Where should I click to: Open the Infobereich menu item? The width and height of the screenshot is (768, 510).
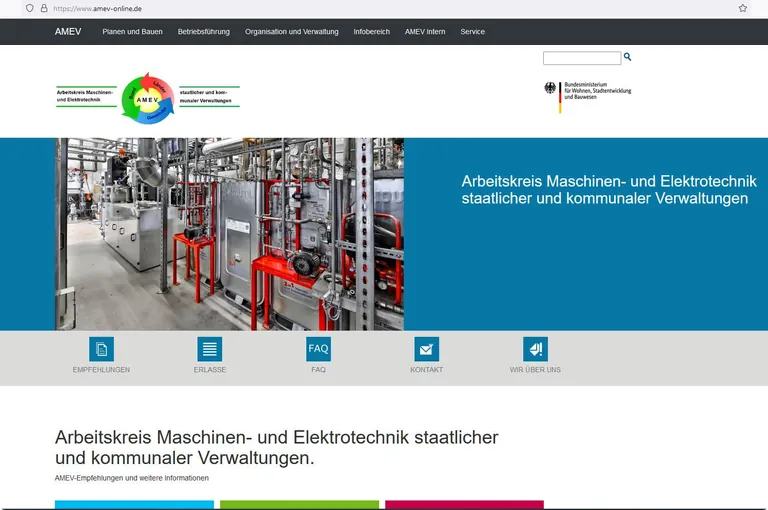click(x=372, y=32)
